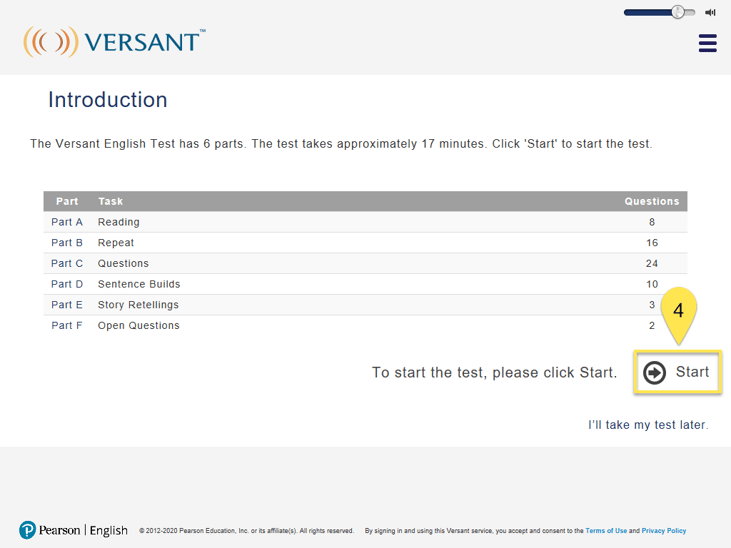
Task: Click the speaker volume icon
Action: (710, 13)
